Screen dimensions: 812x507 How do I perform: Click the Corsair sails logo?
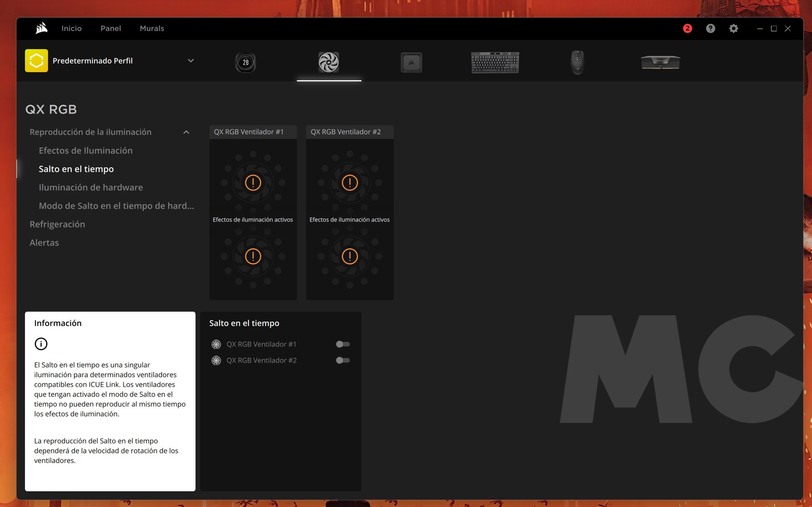41,28
